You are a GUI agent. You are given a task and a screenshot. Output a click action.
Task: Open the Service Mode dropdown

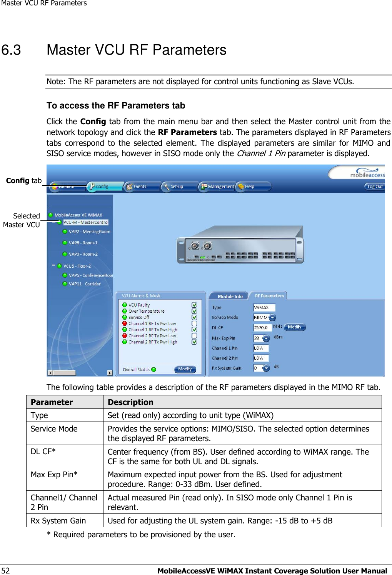coord(272,318)
